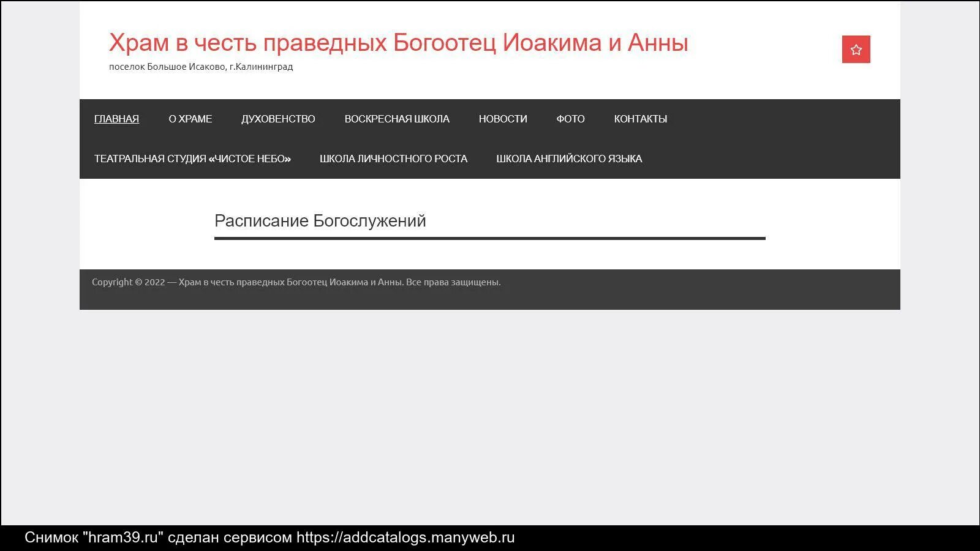This screenshot has height=551, width=980.
Task: Navigate to ШКОЛА АНГЛИЙСКОГО ЯЗЫКА
Action: coord(568,159)
